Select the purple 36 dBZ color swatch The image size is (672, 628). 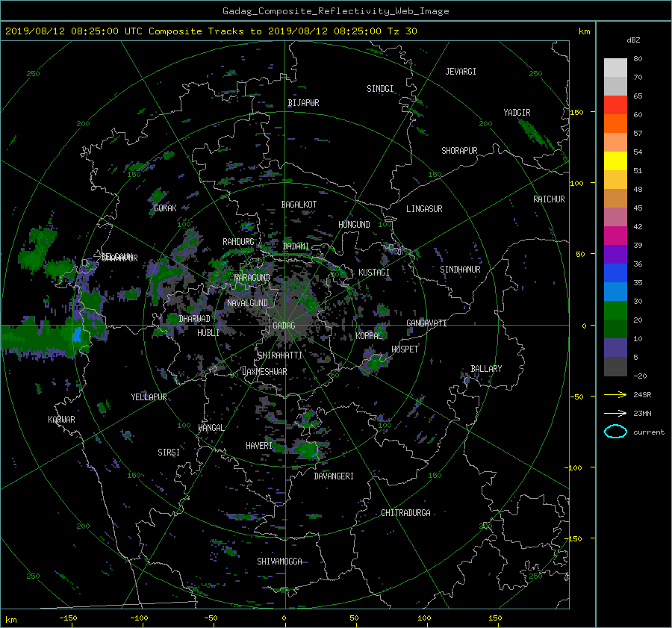click(615, 255)
